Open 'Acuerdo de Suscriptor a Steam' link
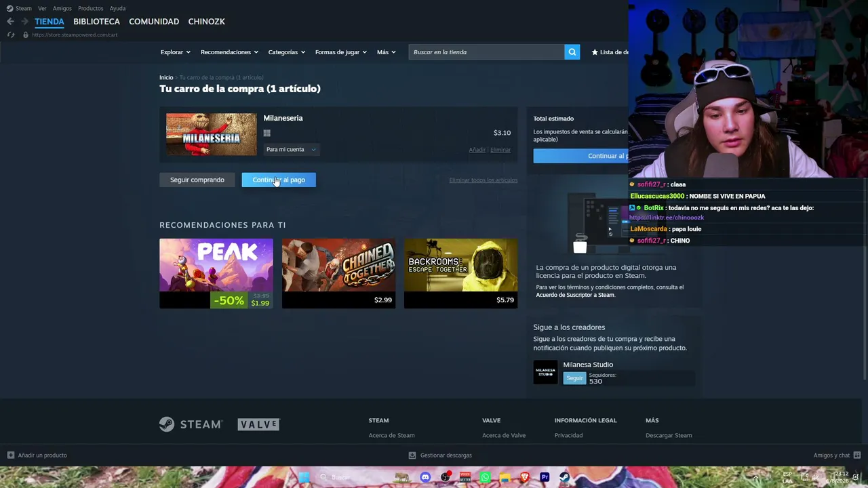Image resolution: width=868 pixels, height=488 pixels. coord(575,295)
